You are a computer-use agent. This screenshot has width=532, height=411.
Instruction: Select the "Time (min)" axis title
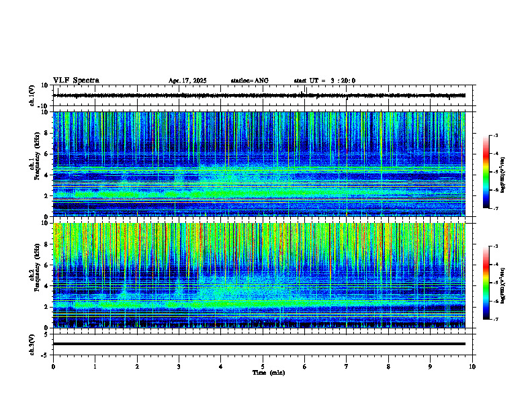[269, 373]
